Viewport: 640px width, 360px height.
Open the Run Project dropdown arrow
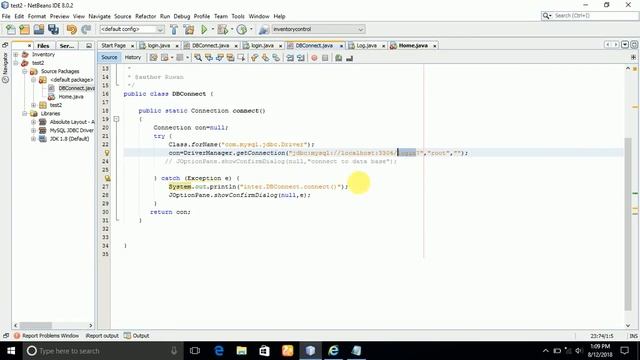212,29
